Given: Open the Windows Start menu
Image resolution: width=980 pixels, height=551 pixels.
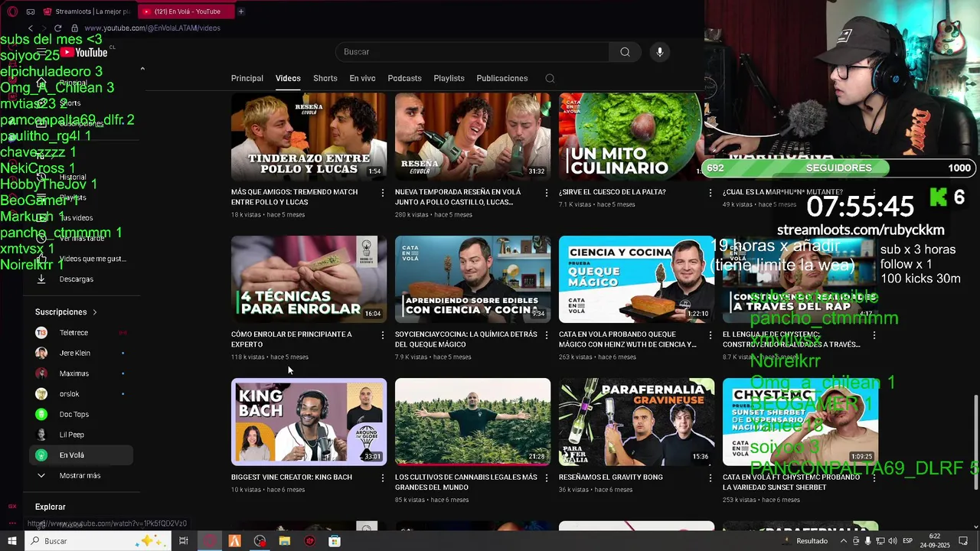Looking at the screenshot, I should [11, 541].
